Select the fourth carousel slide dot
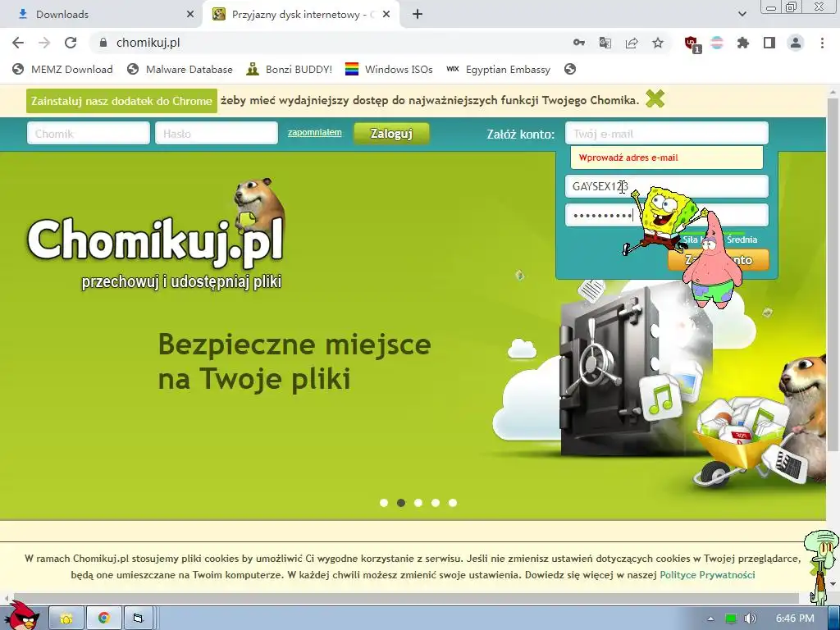840x630 pixels. [x=436, y=503]
